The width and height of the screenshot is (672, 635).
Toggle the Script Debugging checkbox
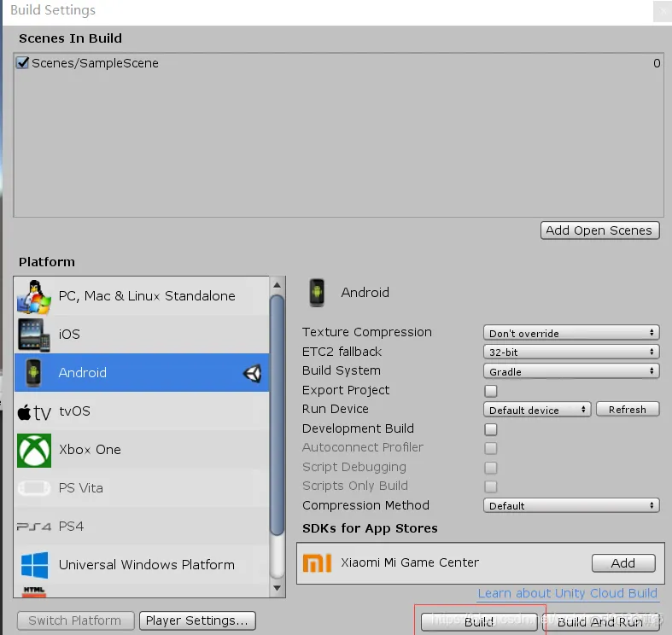tap(491, 468)
